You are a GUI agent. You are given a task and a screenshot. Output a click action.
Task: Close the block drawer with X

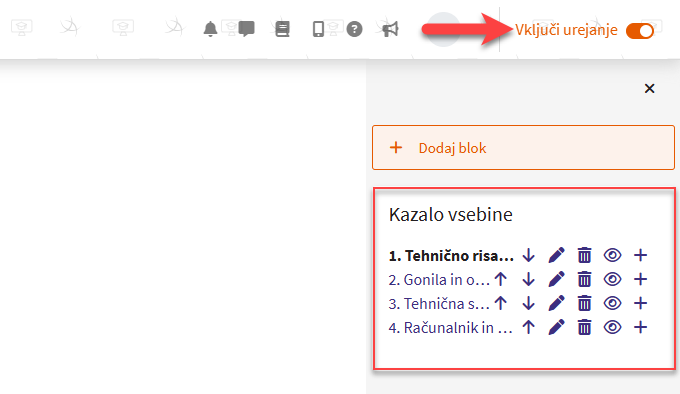click(649, 88)
